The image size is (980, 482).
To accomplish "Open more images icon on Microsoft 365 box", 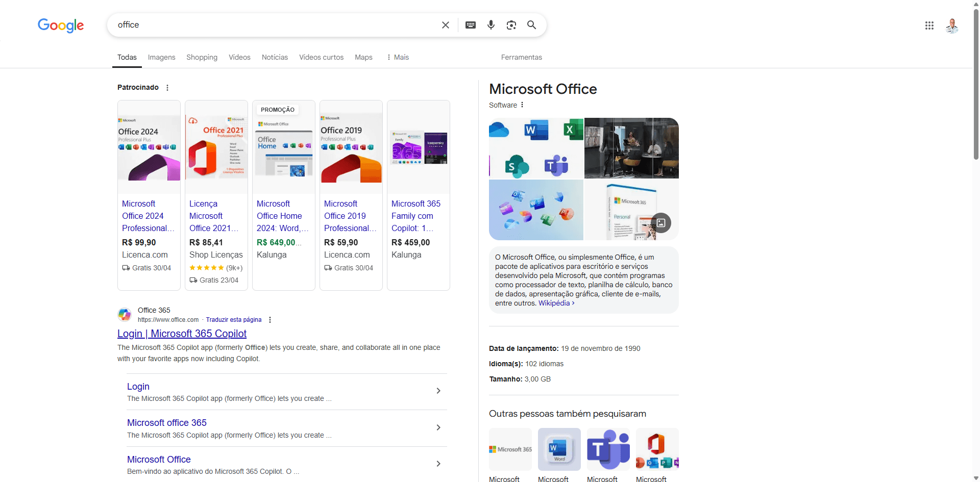I will coord(661,223).
